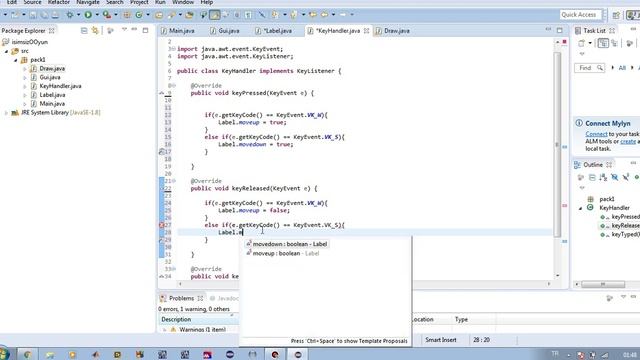The width and height of the screenshot is (640, 360).
Task: Click the editor vertical scrollbar
Action: pos(557,144)
